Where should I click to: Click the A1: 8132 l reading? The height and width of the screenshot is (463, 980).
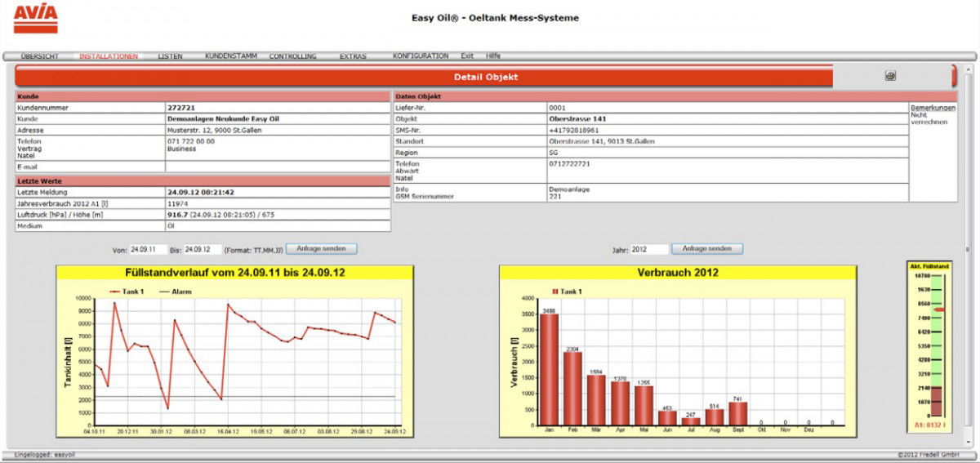click(929, 425)
